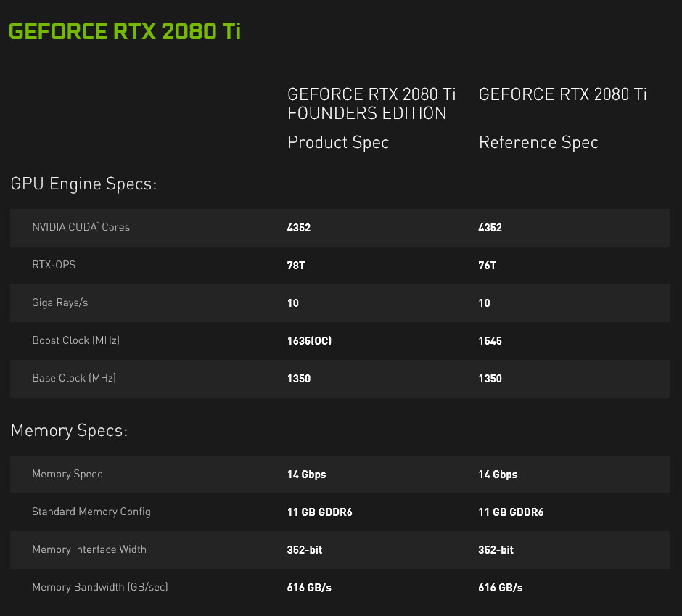Select the 1635(OC) boost clock value
Image resolution: width=682 pixels, height=616 pixels.
308,340
